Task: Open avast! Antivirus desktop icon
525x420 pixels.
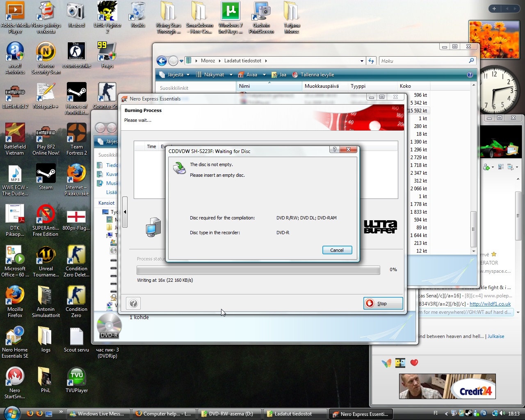Action: tap(15, 58)
